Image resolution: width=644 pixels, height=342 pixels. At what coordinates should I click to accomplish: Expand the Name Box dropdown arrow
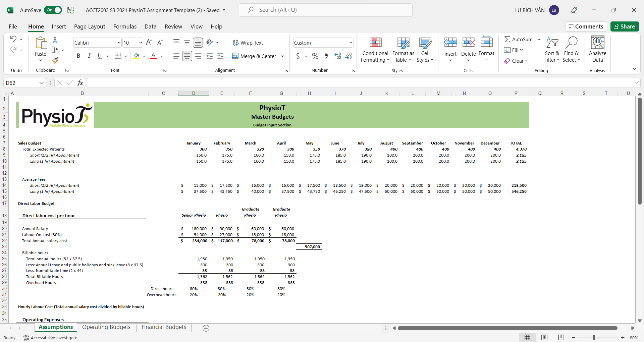click(x=41, y=83)
